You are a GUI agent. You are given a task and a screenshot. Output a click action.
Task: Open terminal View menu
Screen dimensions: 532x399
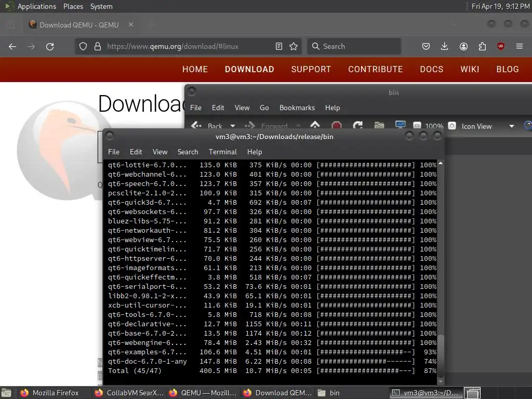point(160,152)
